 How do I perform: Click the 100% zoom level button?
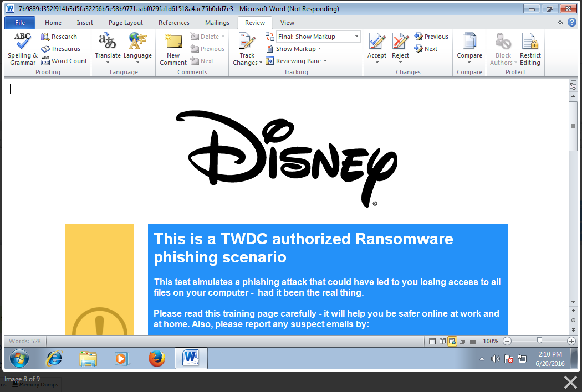click(491, 341)
